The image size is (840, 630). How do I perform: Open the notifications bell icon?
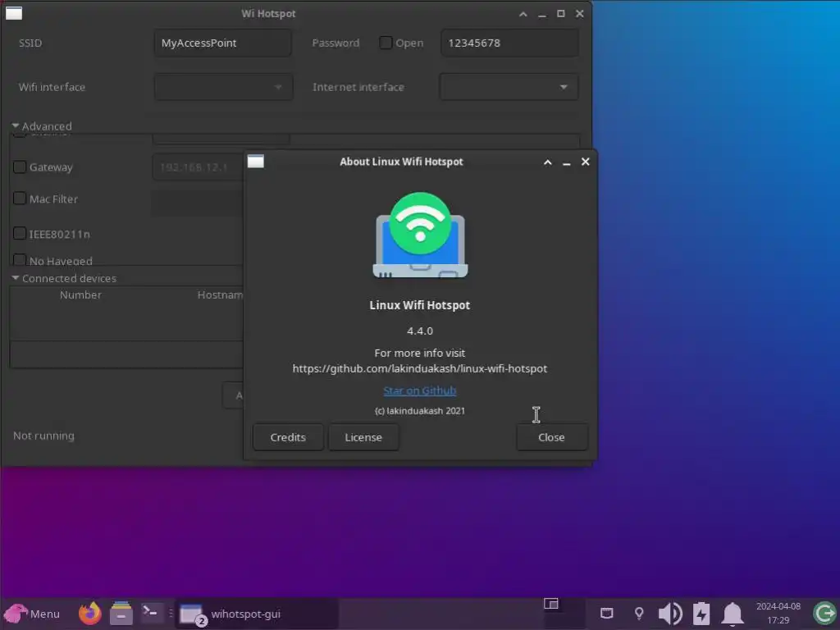click(x=733, y=614)
